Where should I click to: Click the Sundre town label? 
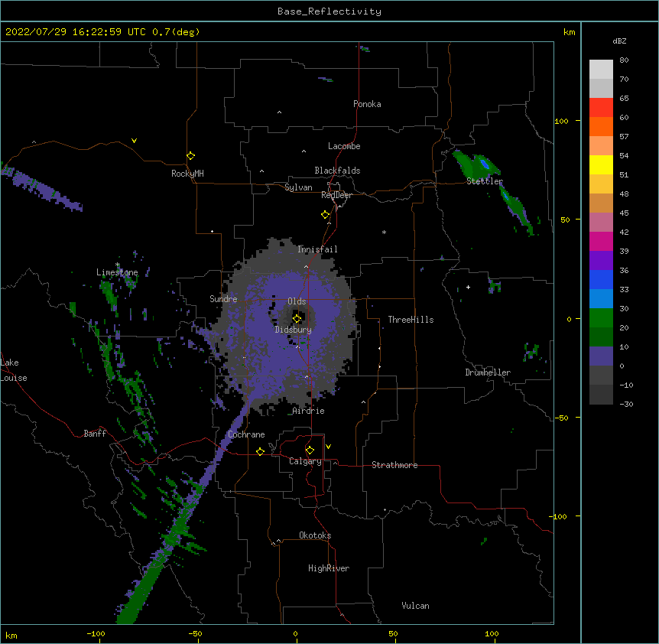click(x=223, y=299)
